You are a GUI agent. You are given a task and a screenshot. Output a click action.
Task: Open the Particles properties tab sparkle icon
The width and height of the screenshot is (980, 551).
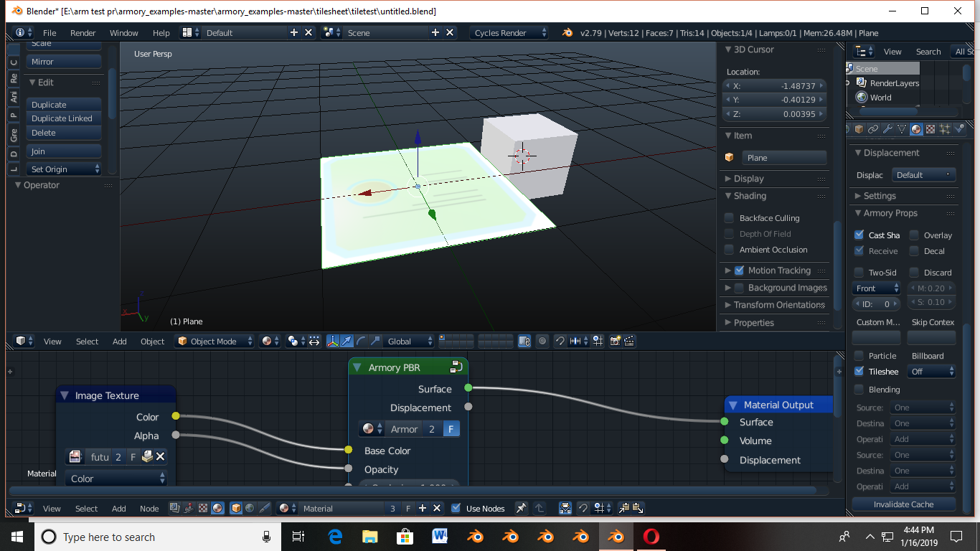945,129
